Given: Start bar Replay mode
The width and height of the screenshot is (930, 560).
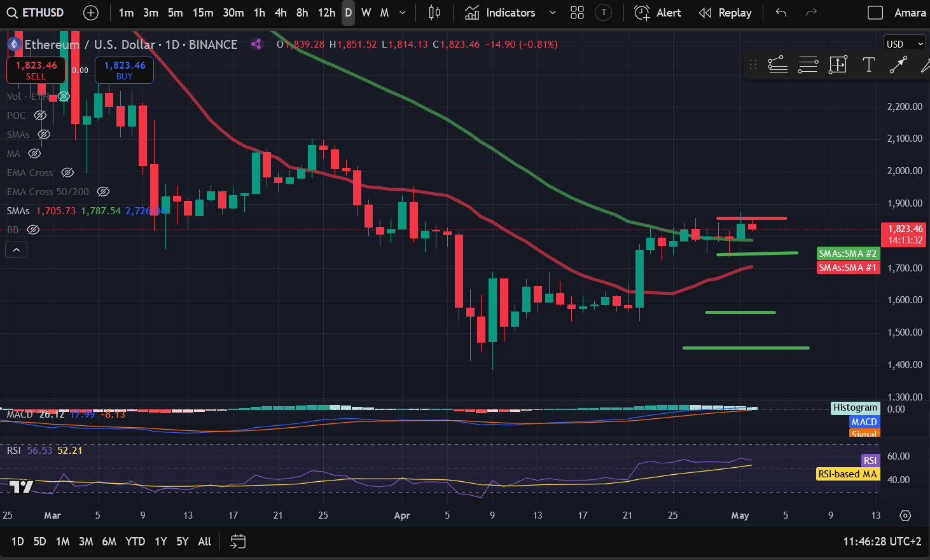Looking at the screenshot, I should click(725, 13).
